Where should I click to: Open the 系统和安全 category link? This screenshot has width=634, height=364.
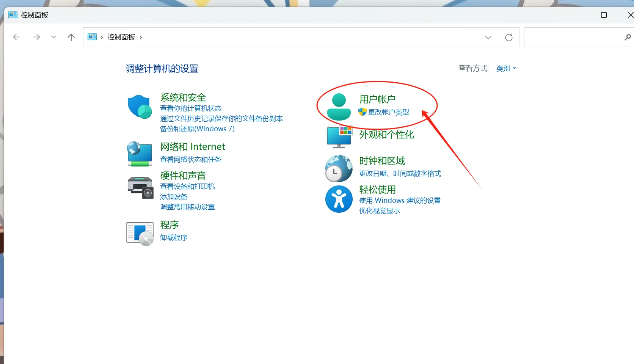[183, 97]
